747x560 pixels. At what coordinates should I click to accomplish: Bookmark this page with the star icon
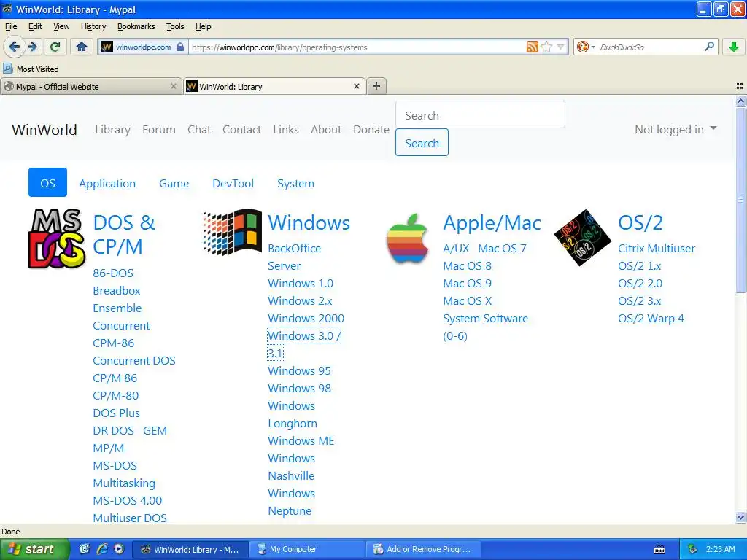546,47
